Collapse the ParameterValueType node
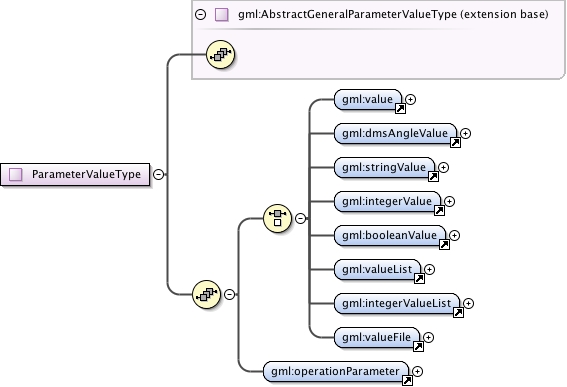The height and width of the screenshot is (387, 567). tap(158, 174)
